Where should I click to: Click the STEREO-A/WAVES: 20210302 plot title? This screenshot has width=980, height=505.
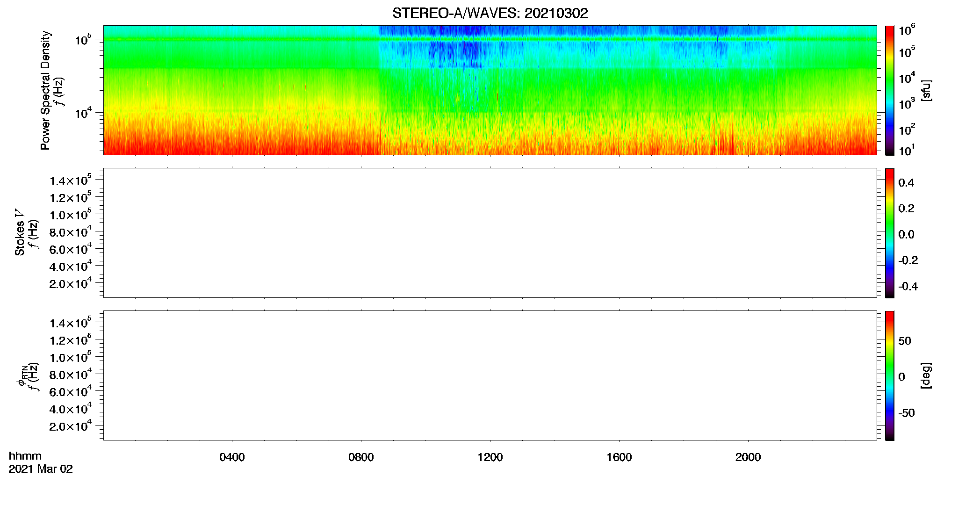point(490,14)
